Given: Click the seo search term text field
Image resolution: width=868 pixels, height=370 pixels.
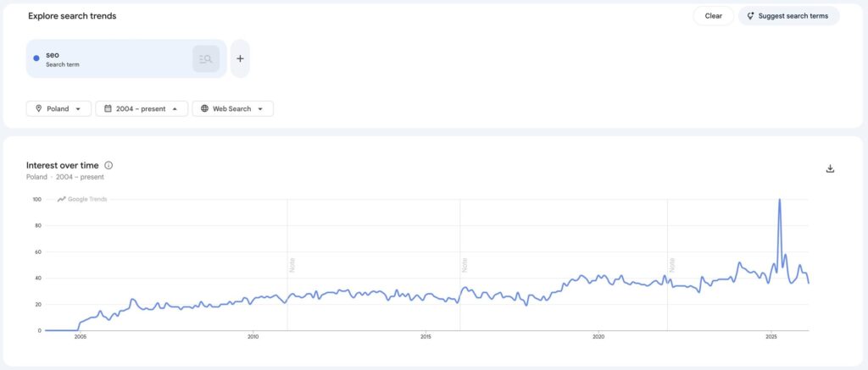Looking at the screenshot, I should click(x=110, y=58).
